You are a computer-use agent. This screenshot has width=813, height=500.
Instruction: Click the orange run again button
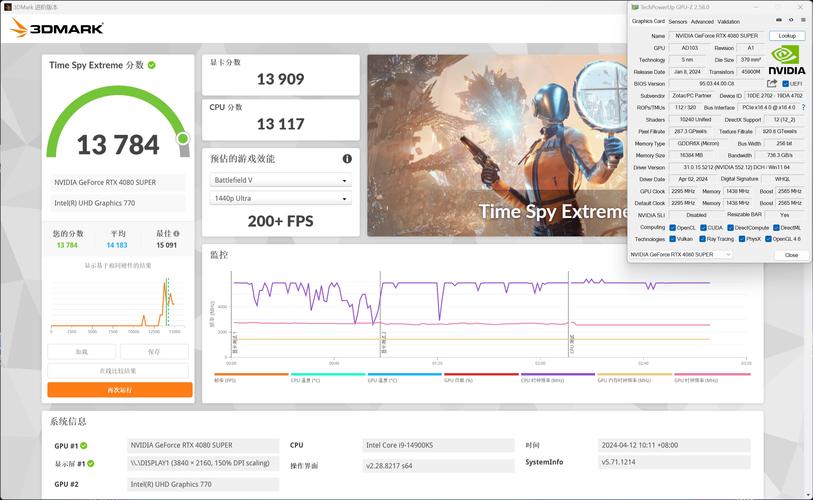tap(119, 390)
